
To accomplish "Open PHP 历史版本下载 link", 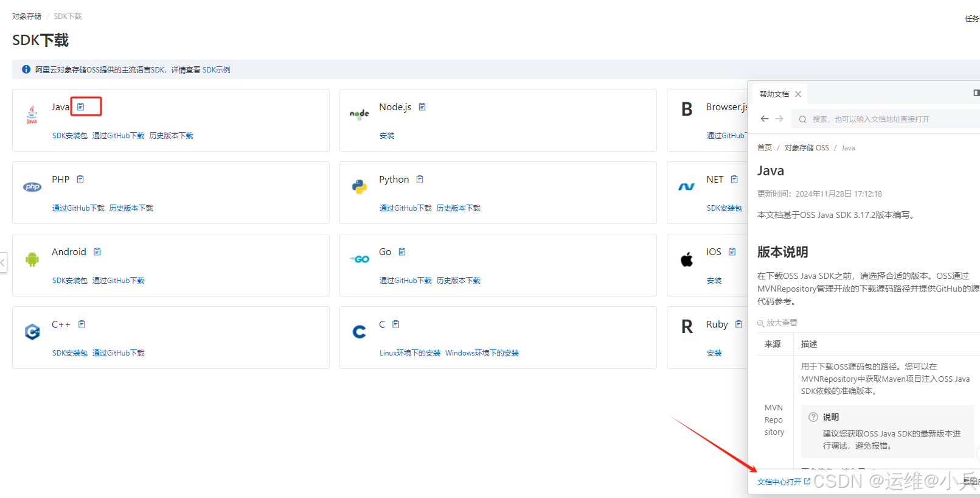I will pyautogui.click(x=131, y=208).
